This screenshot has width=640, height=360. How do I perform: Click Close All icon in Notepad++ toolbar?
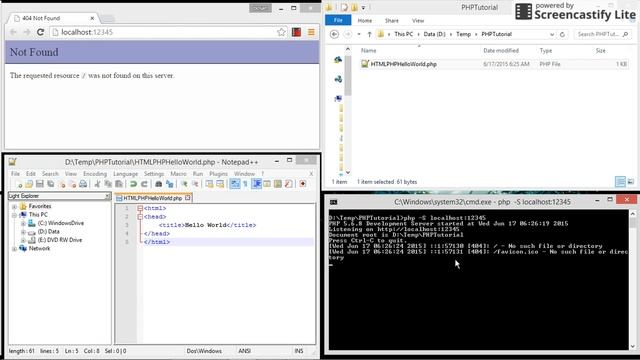(73, 184)
